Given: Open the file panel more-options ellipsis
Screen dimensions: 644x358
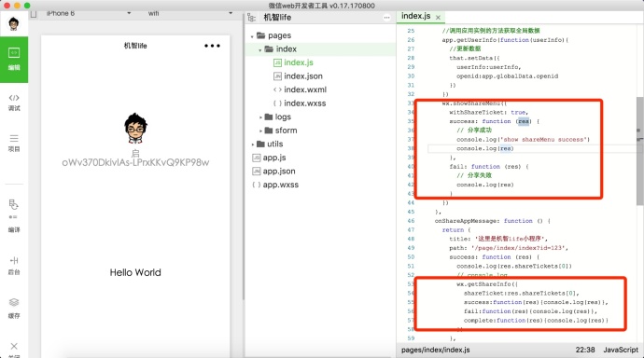Looking at the screenshot, I should (x=386, y=17).
